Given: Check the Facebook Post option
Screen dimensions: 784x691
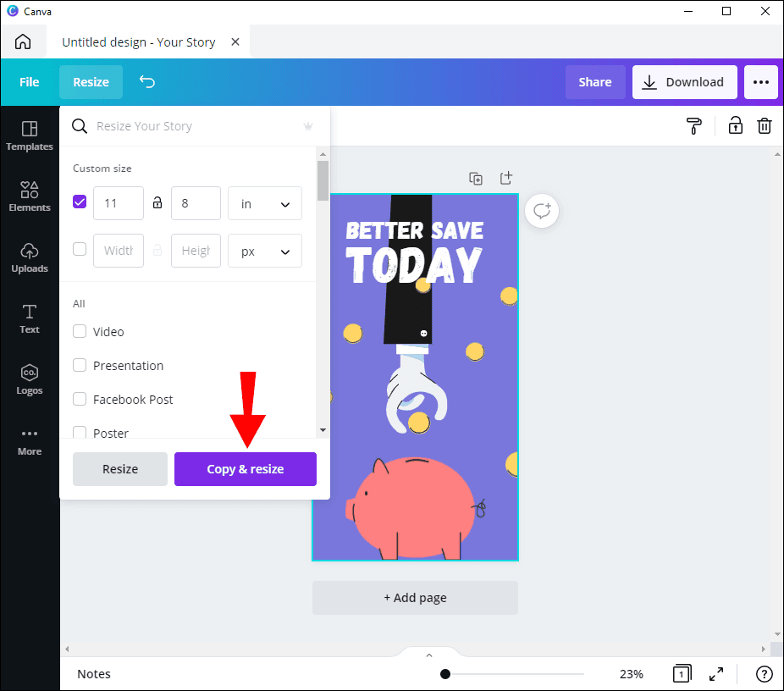Looking at the screenshot, I should 80,399.
